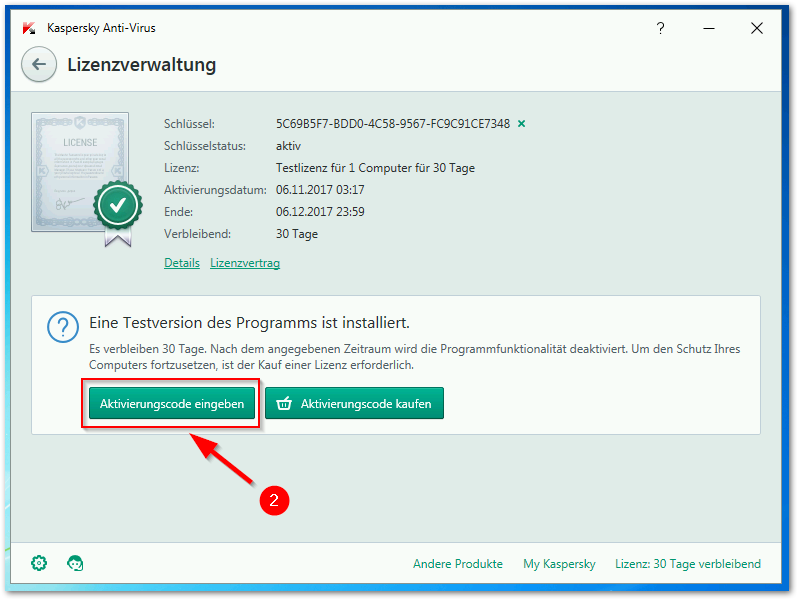Minimize the Kaspersky window
Screen dimensions: 798x600
709,28
